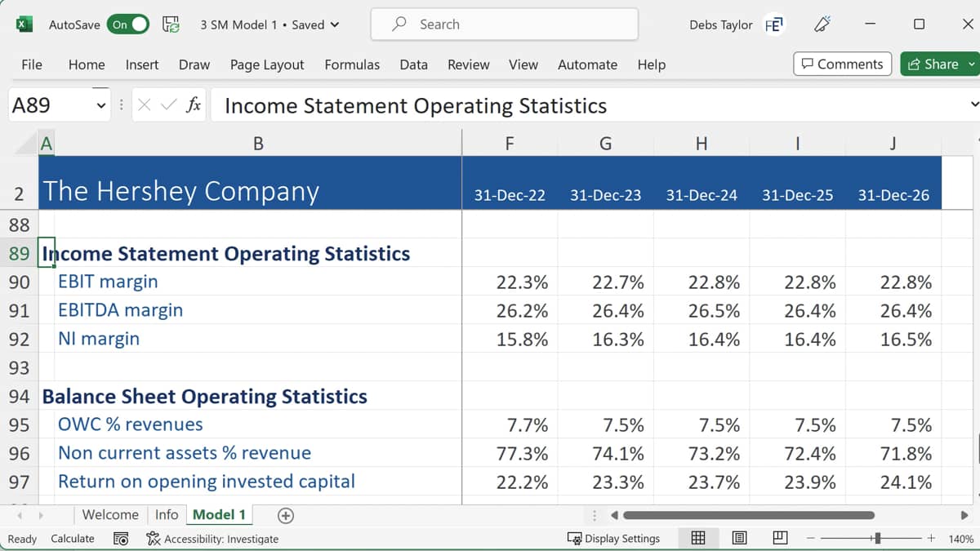Image resolution: width=980 pixels, height=551 pixels.
Task: Select row header 92
Action: pos(19,339)
